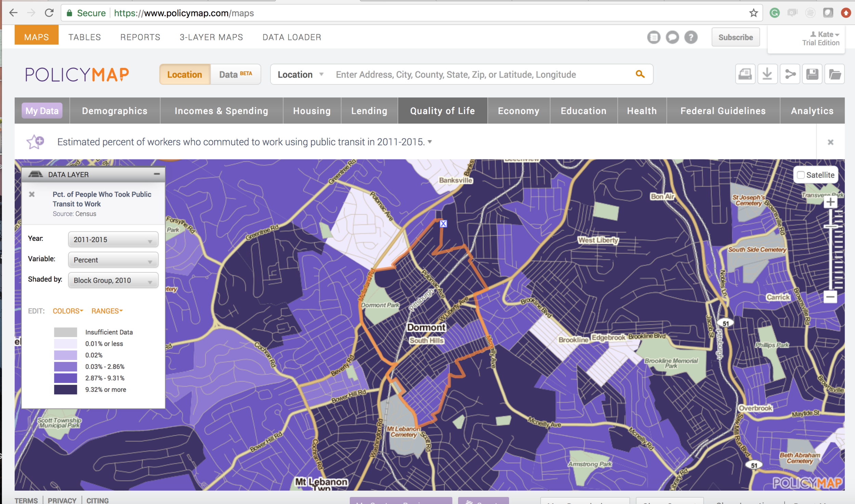Viewport: 855px width, 504px height.
Task: Open the Housing menu
Action: click(312, 111)
